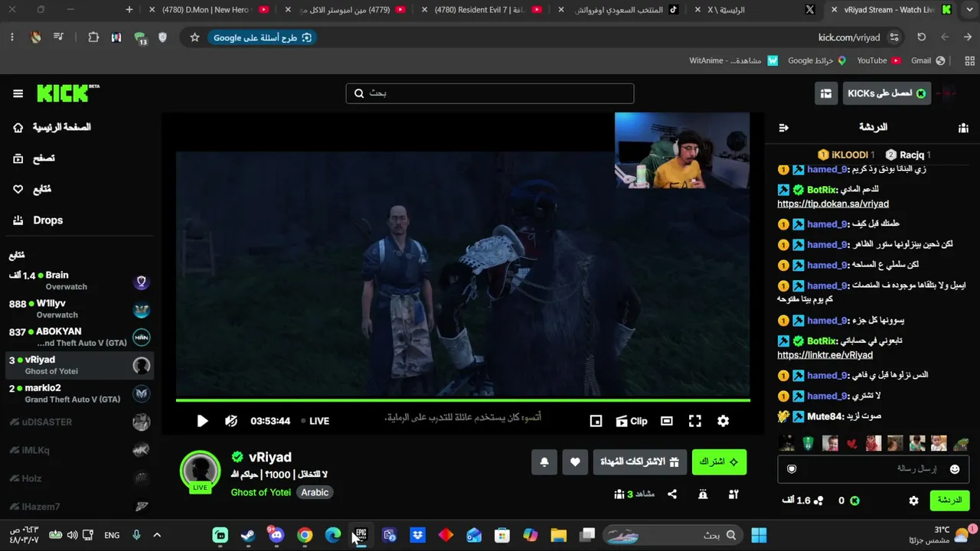Play the vRiyad stream video

click(x=202, y=421)
